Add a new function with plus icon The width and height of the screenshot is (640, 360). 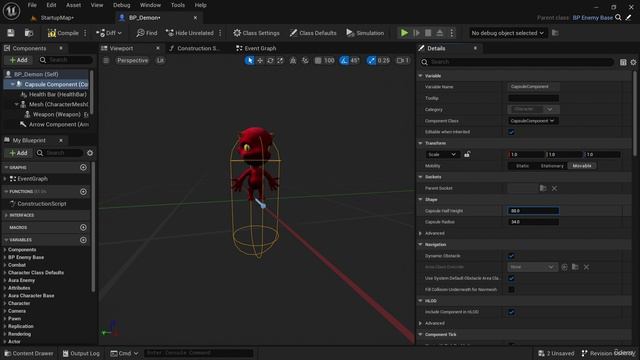(83, 191)
